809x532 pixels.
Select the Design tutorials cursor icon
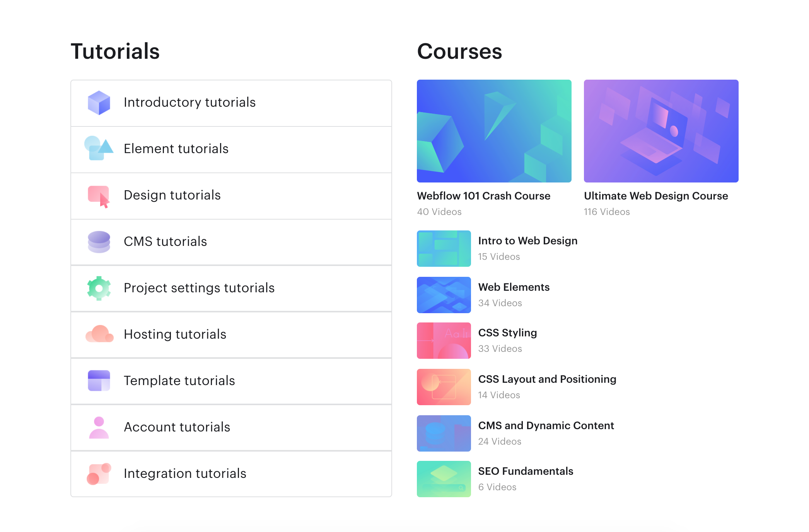99,196
